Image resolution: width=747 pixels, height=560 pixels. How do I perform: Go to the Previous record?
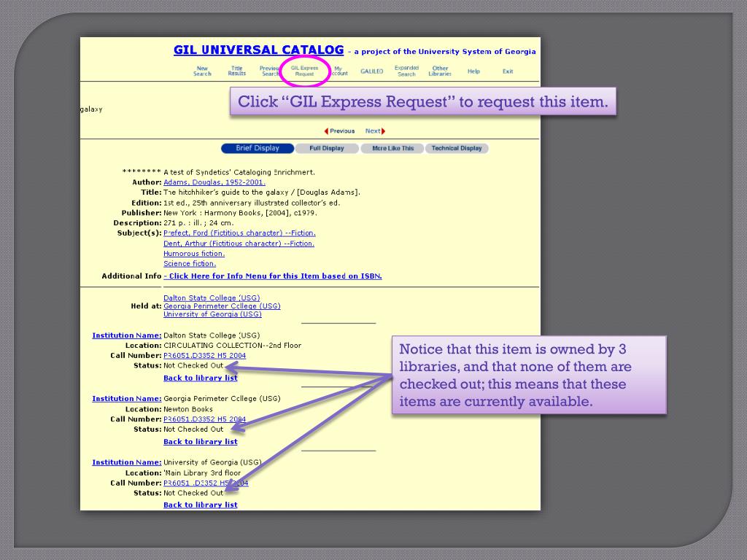coord(340,131)
